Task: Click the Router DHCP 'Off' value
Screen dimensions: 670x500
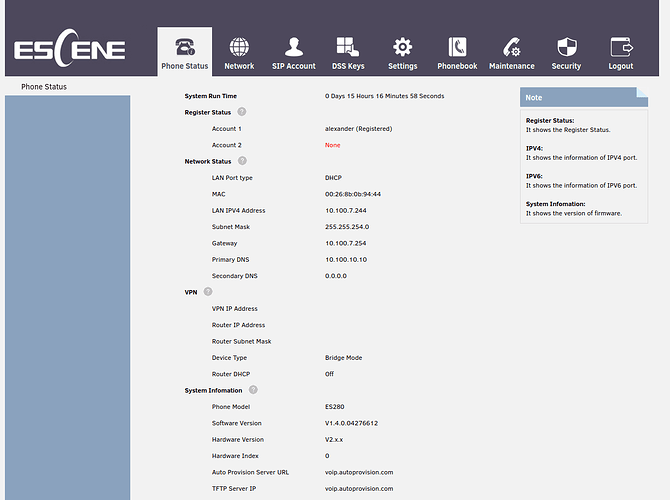Action: [x=329, y=374]
